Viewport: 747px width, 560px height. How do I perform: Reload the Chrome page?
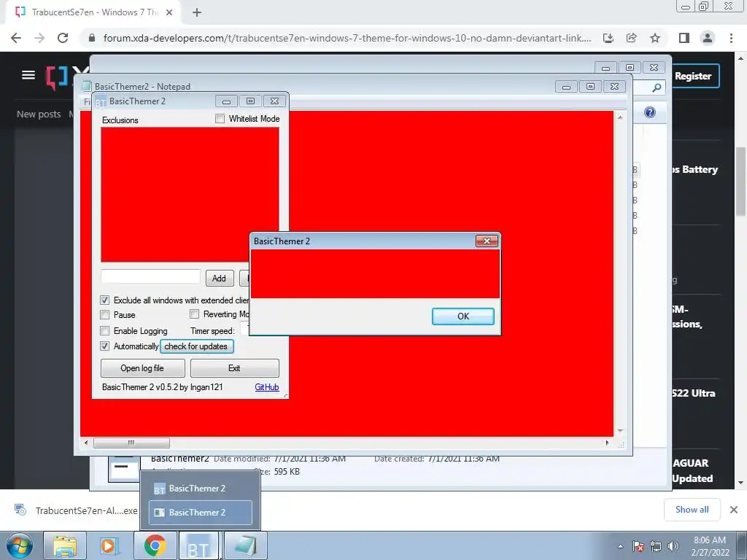pos(63,38)
